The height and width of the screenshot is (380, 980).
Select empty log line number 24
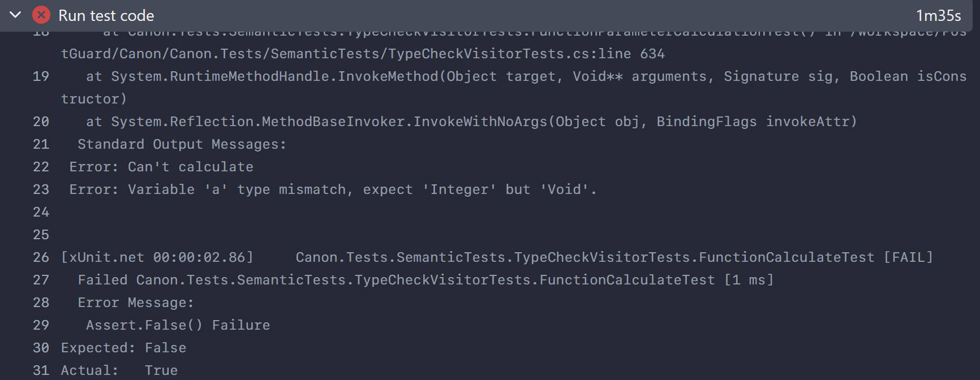coord(41,212)
